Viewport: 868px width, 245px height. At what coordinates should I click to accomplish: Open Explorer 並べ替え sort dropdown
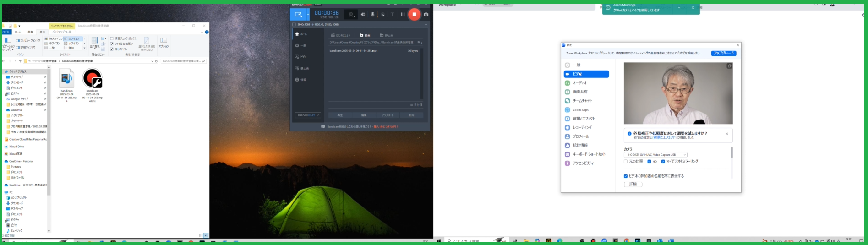coord(94,43)
